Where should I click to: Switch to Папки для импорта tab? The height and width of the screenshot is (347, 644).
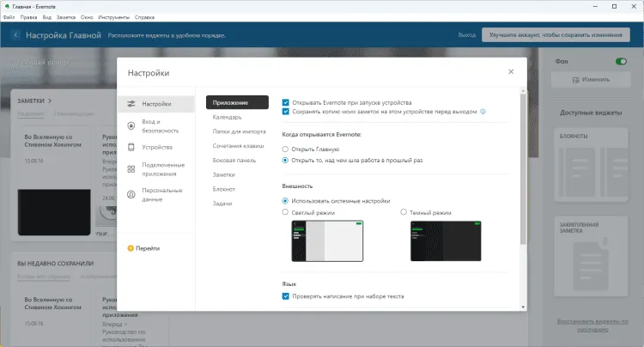click(239, 131)
